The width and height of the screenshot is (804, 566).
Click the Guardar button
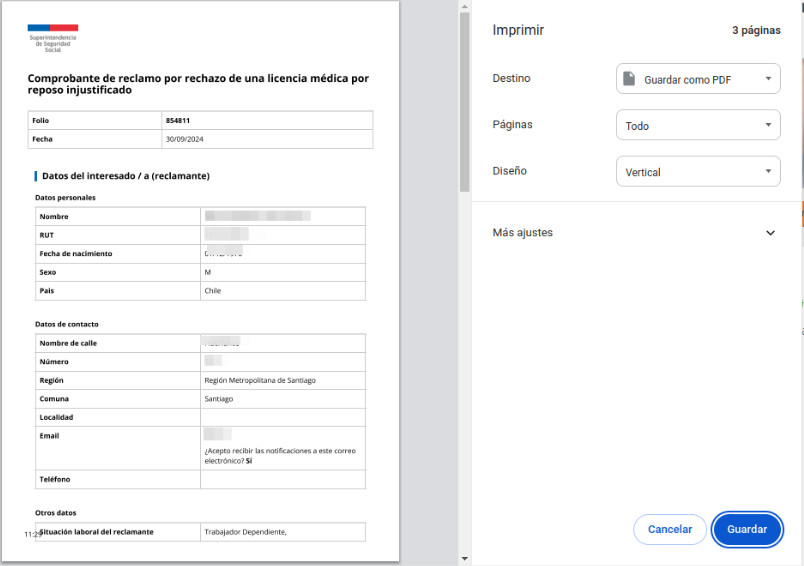pyautogui.click(x=747, y=529)
